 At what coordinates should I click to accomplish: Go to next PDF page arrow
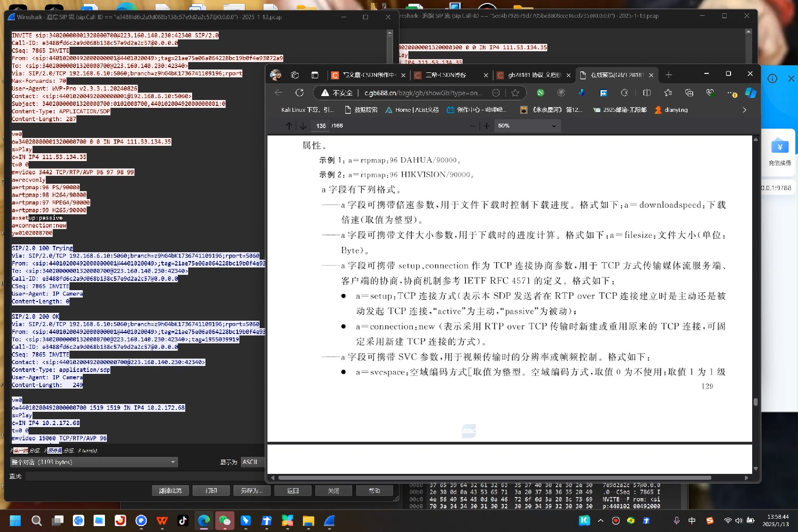pyautogui.click(x=303, y=126)
